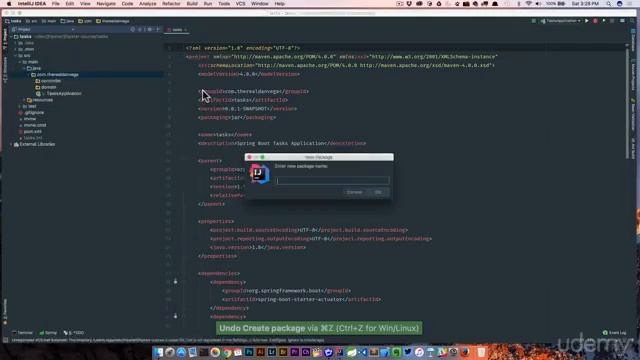This screenshot has width=640, height=360.
Task: Collapse the main folder arrow
Action: pyautogui.click(x=20, y=62)
